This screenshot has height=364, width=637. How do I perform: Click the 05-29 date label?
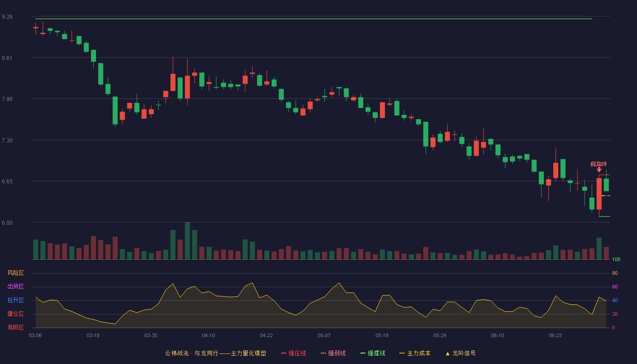[x=440, y=335]
